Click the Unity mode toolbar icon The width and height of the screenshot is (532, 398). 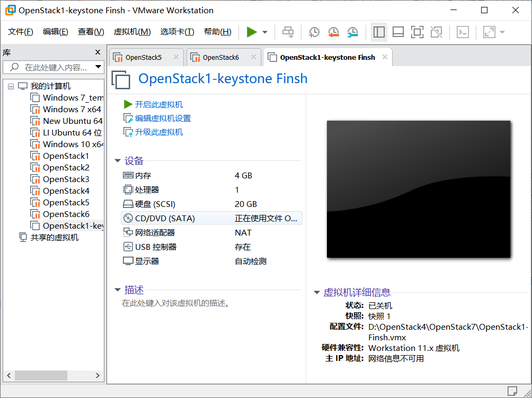click(436, 32)
